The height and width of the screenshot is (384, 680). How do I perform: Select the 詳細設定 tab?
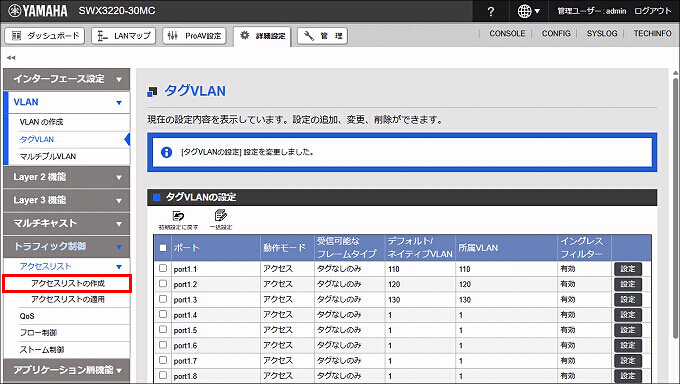[x=262, y=36]
